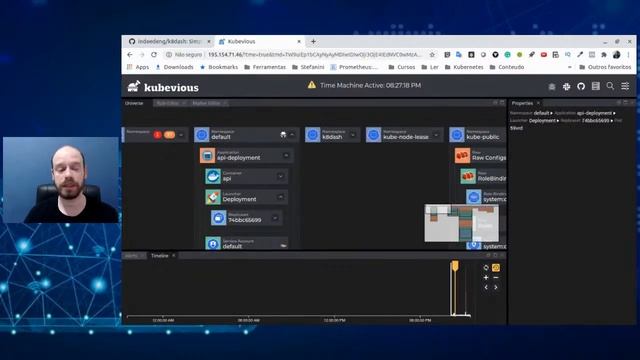
Task: Reset the timeline view with refresh icon
Action: tap(486, 268)
